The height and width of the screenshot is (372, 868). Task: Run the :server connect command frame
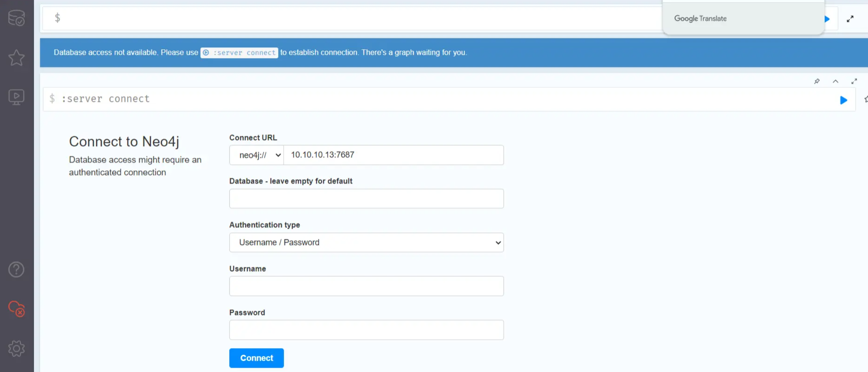point(844,100)
